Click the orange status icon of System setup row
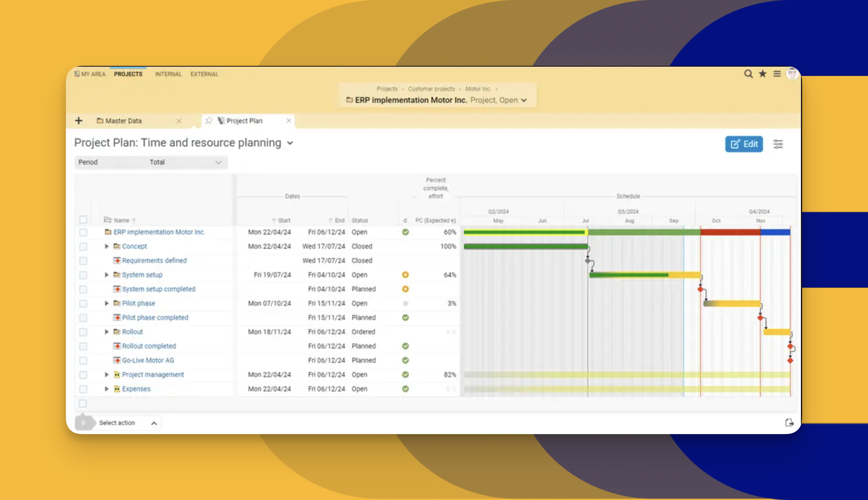Image resolution: width=868 pixels, height=500 pixels. 405,275
